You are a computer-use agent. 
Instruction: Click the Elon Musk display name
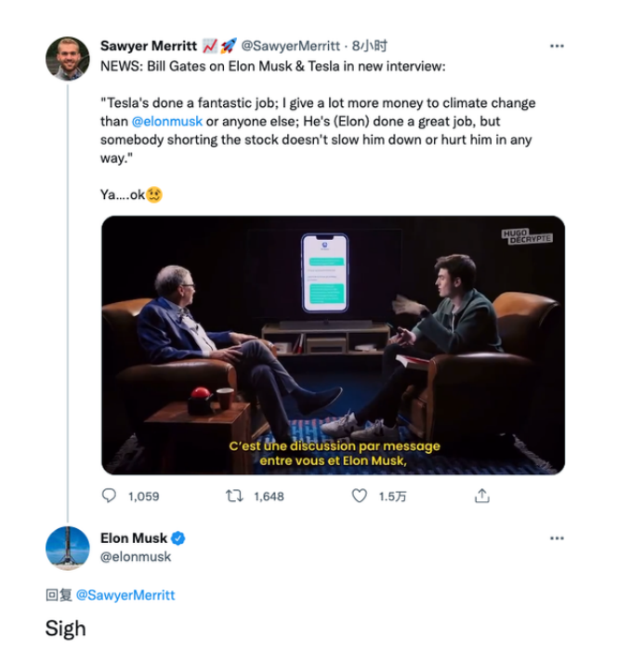134,538
